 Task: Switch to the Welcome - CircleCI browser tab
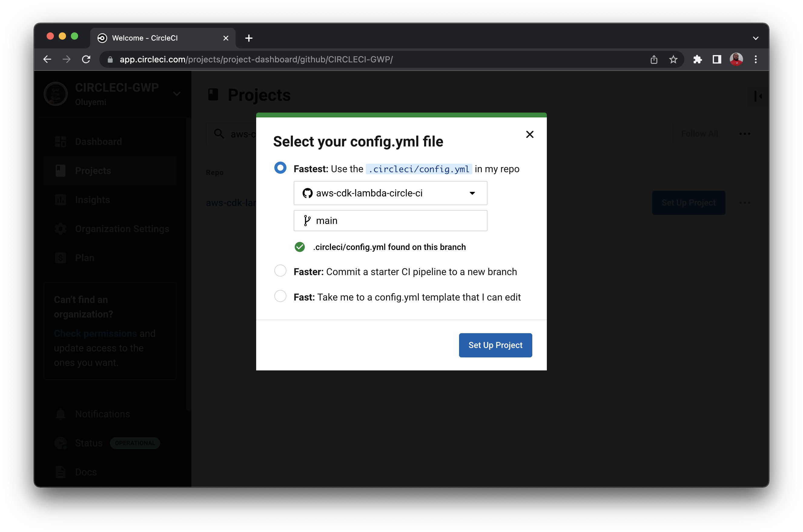tap(145, 38)
